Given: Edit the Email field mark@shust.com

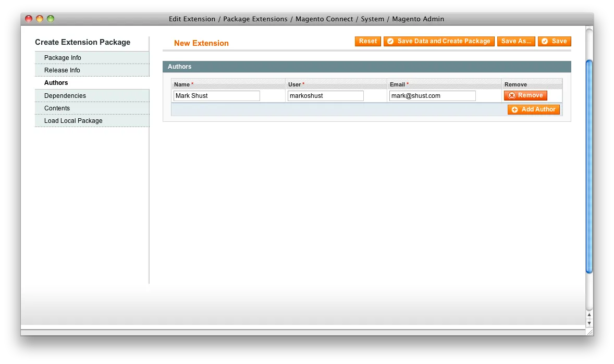Looking at the screenshot, I should click(x=432, y=96).
